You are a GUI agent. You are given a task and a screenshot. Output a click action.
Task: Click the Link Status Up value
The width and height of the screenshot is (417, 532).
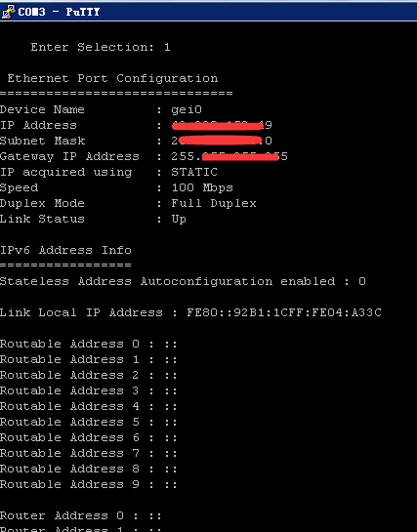(x=179, y=220)
